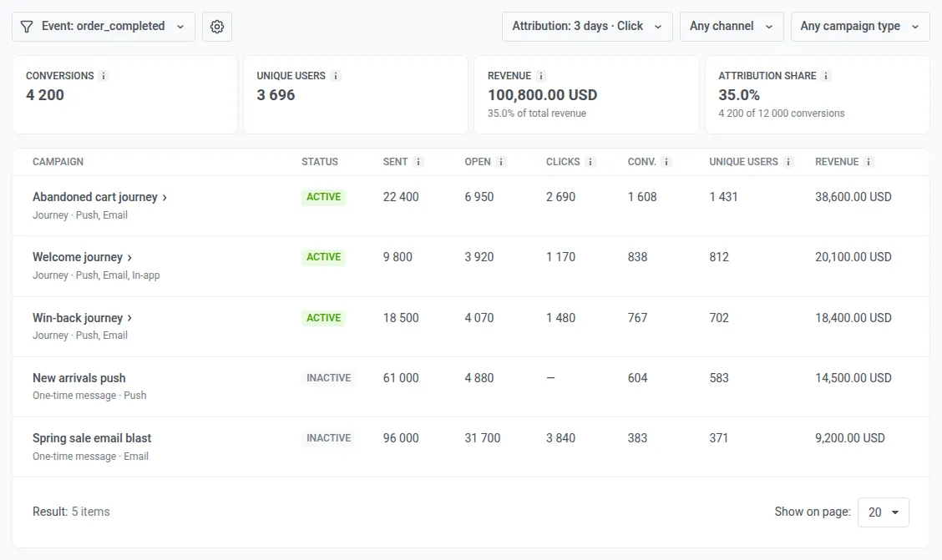Change Show on page count dropdown
942x560 pixels.
pyautogui.click(x=884, y=512)
